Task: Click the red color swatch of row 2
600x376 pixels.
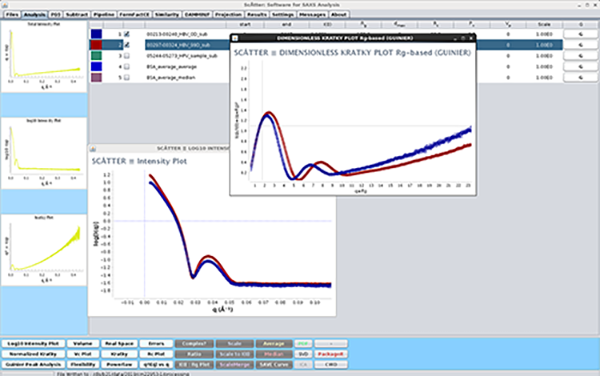Action: (x=96, y=45)
